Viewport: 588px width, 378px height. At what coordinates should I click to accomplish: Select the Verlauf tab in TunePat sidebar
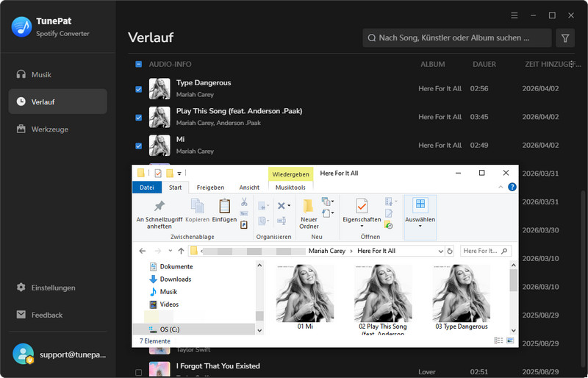click(57, 101)
